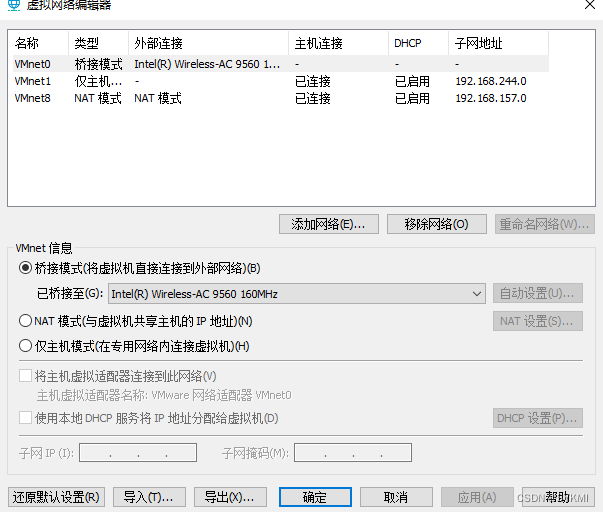Click the 移除网络(O) button
Viewport: 603px width, 512px height.
436,224
